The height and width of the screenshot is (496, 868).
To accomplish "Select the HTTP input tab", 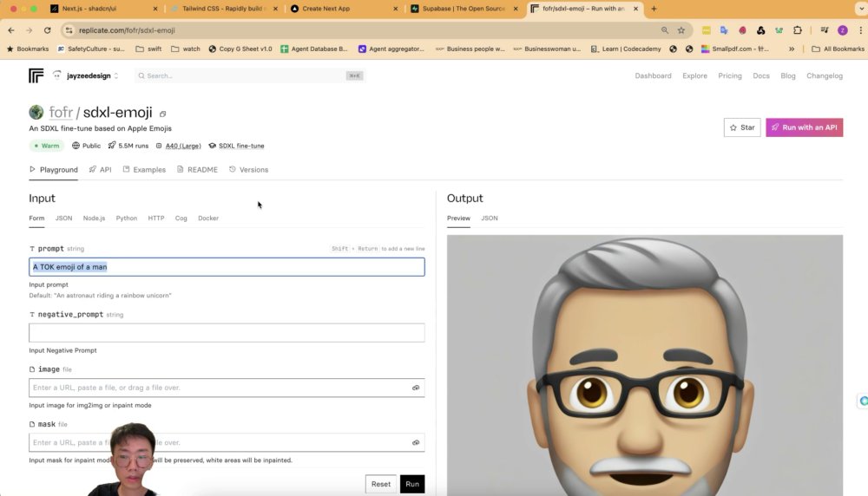I will (x=156, y=218).
